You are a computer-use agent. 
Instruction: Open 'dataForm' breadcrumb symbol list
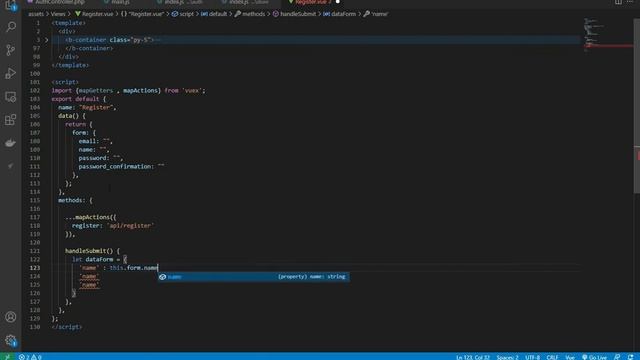[340, 14]
